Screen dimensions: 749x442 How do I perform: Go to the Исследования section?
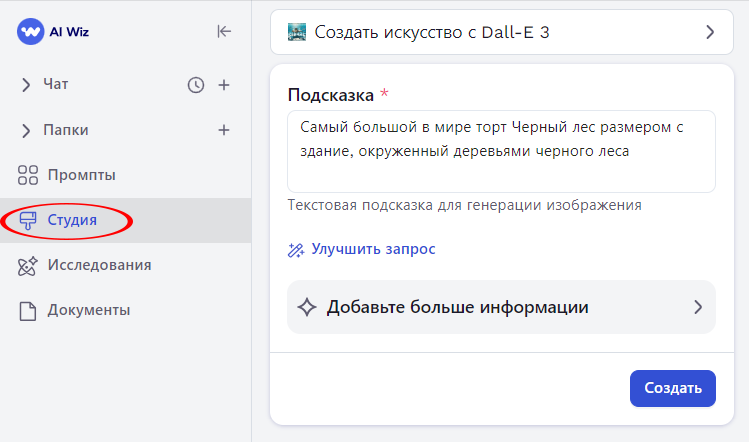(x=99, y=265)
